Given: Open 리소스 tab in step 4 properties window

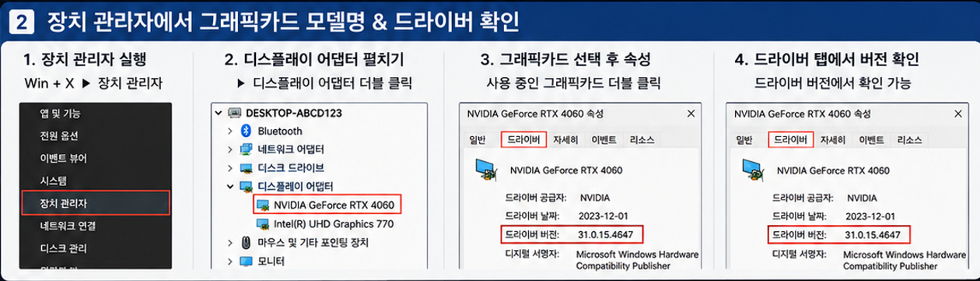Looking at the screenshot, I should [x=910, y=140].
